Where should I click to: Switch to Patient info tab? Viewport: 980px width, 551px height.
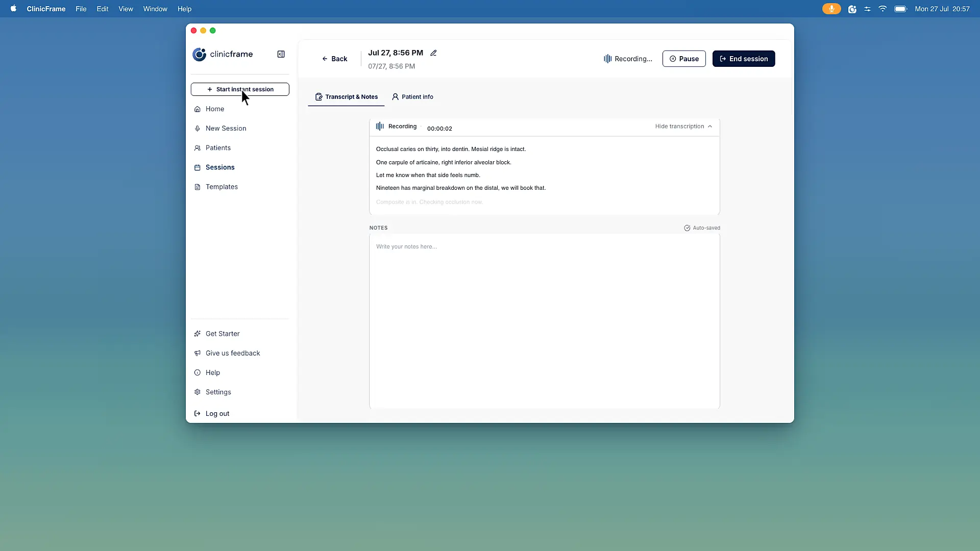pos(412,97)
